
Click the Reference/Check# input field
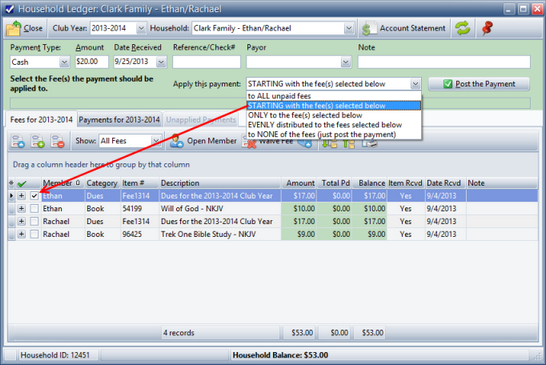click(206, 62)
